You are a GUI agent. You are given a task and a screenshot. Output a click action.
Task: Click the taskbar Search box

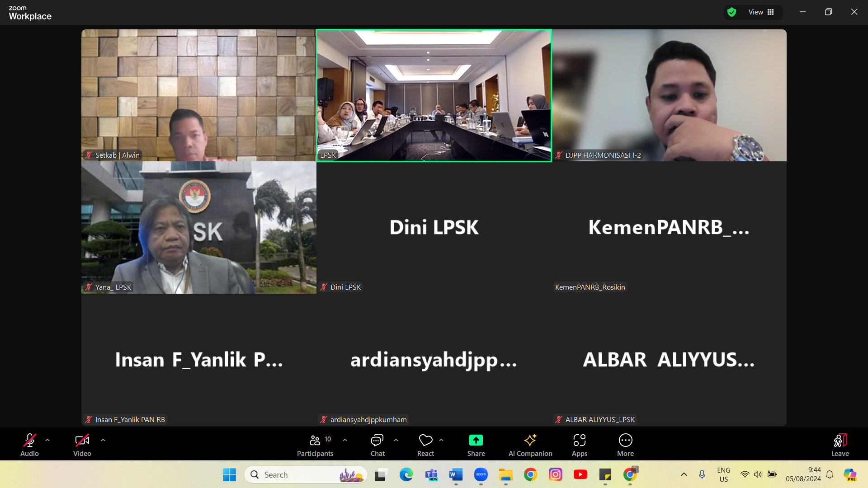pos(306,474)
